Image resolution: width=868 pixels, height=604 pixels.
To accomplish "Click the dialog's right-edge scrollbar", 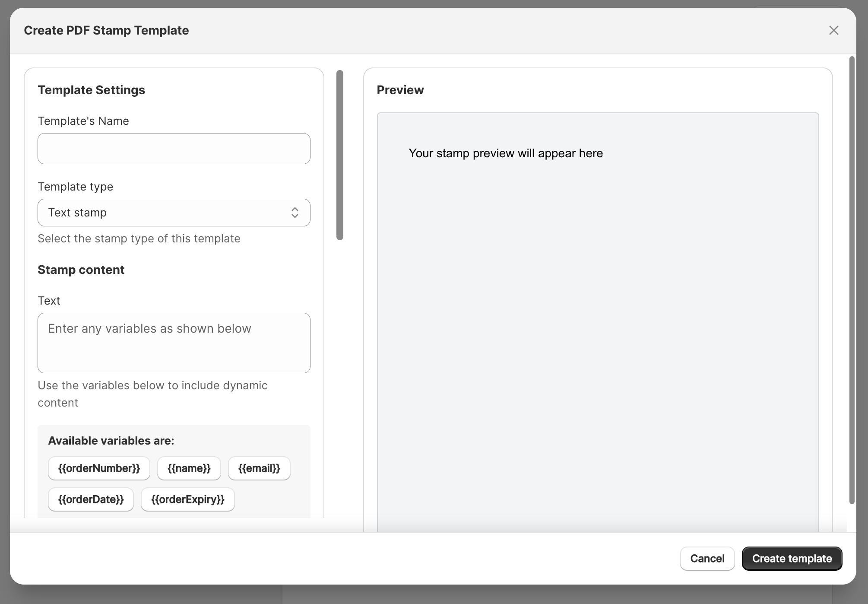I will pyautogui.click(x=852, y=280).
